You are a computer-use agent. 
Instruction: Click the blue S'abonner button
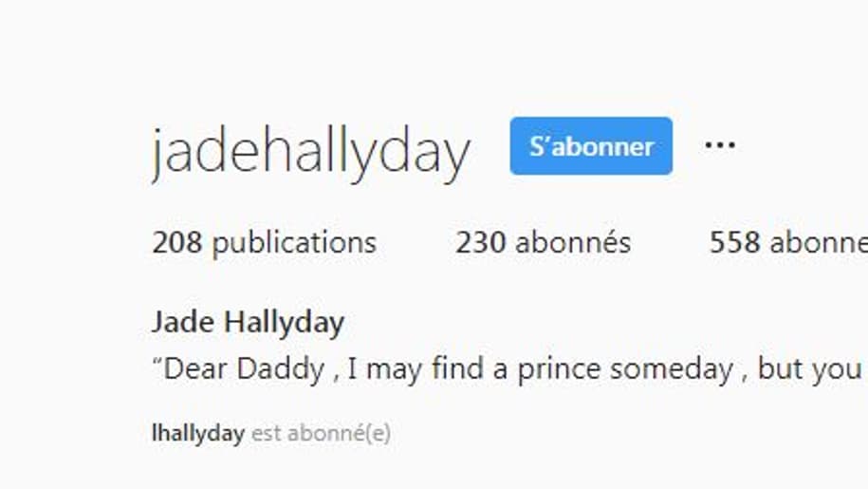(591, 146)
